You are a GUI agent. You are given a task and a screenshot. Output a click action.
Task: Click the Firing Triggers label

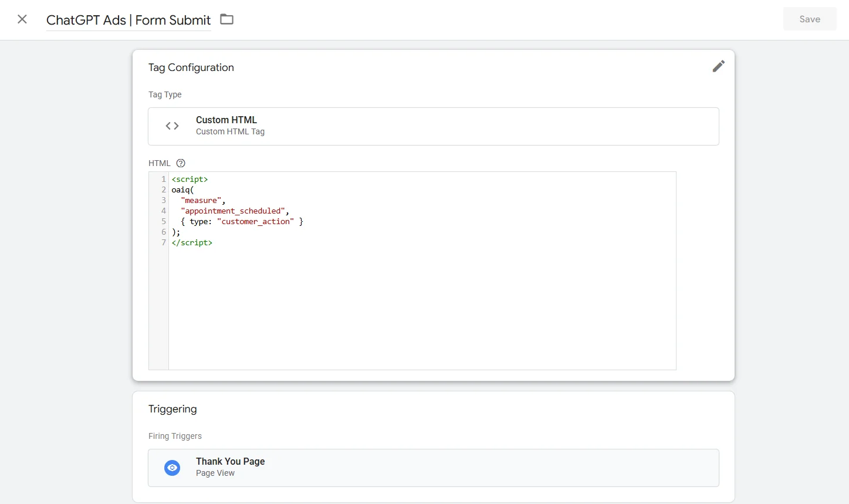tap(175, 436)
